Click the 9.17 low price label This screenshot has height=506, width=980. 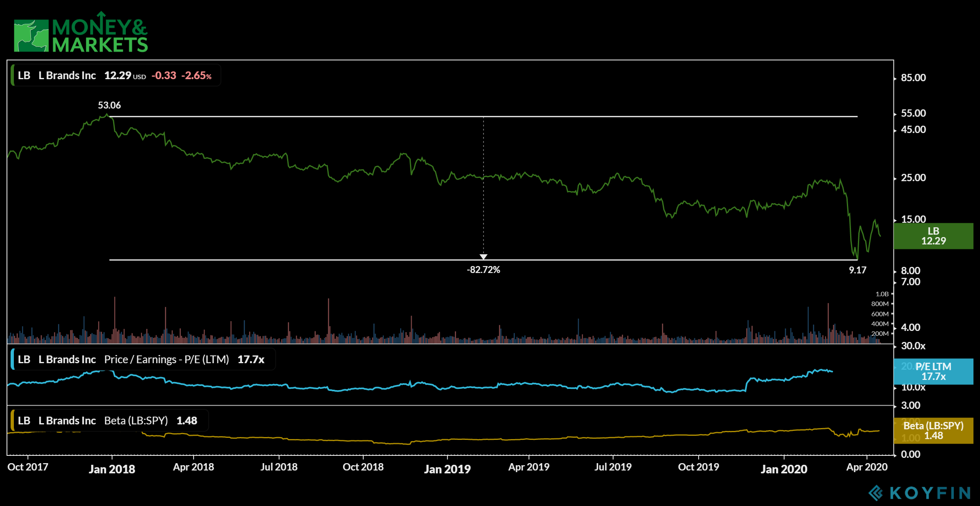[x=857, y=270]
